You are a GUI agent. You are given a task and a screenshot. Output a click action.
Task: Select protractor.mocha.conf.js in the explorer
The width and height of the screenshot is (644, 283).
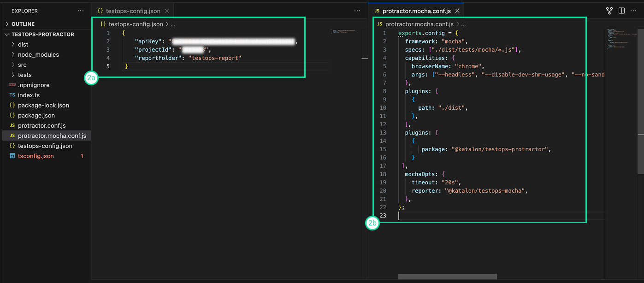click(46, 136)
